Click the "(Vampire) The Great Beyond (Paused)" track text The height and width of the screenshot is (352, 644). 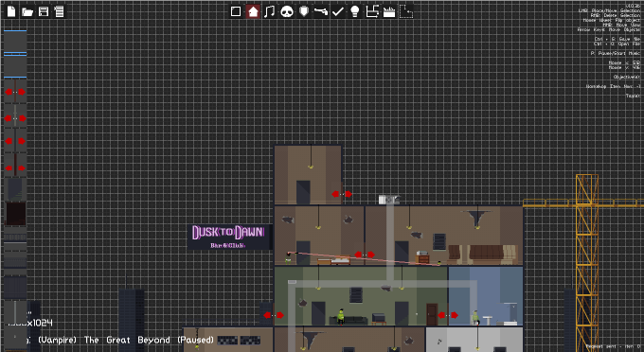tap(126, 340)
